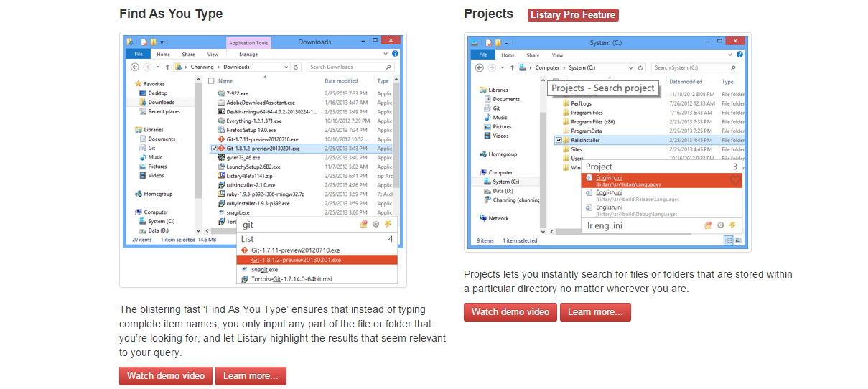Open Share tab in Downloads window
Viewport: 868px width, 389px height.
click(188, 54)
